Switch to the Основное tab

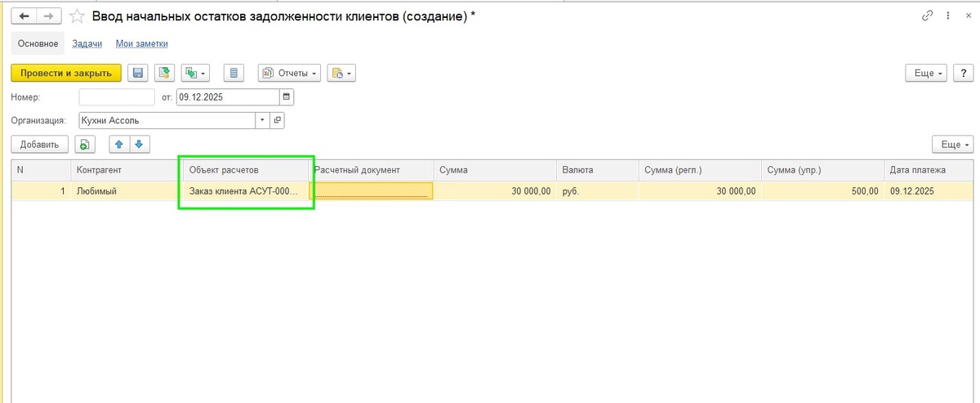click(38, 43)
